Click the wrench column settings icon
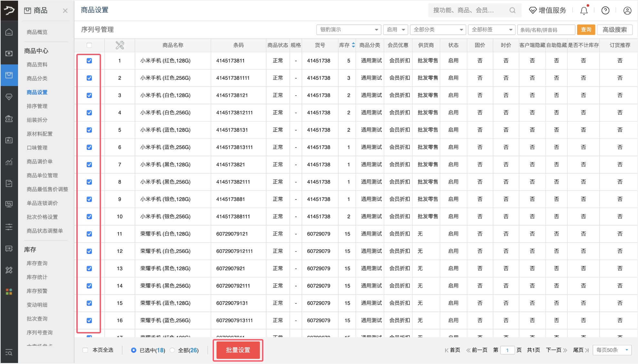 pos(120,45)
